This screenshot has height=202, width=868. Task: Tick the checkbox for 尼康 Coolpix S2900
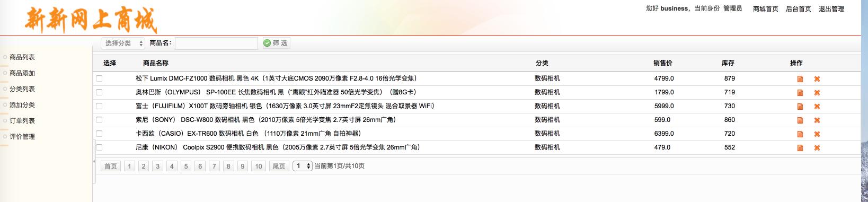tap(99, 147)
